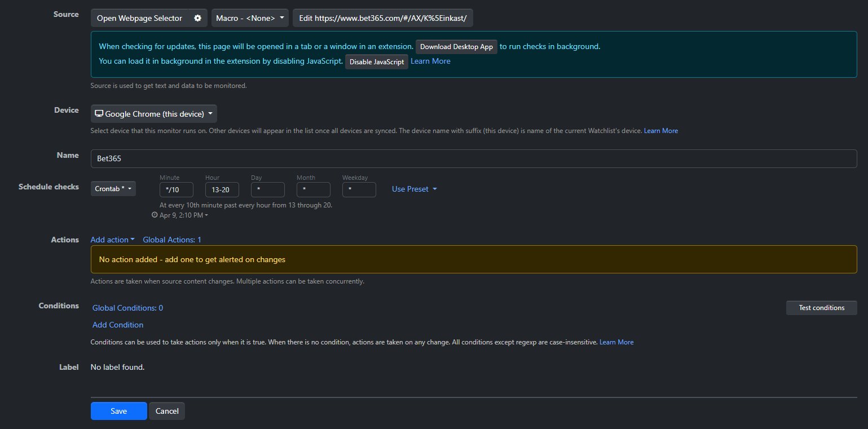Cancel editing the monitor
The height and width of the screenshot is (429, 868).
point(167,411)
